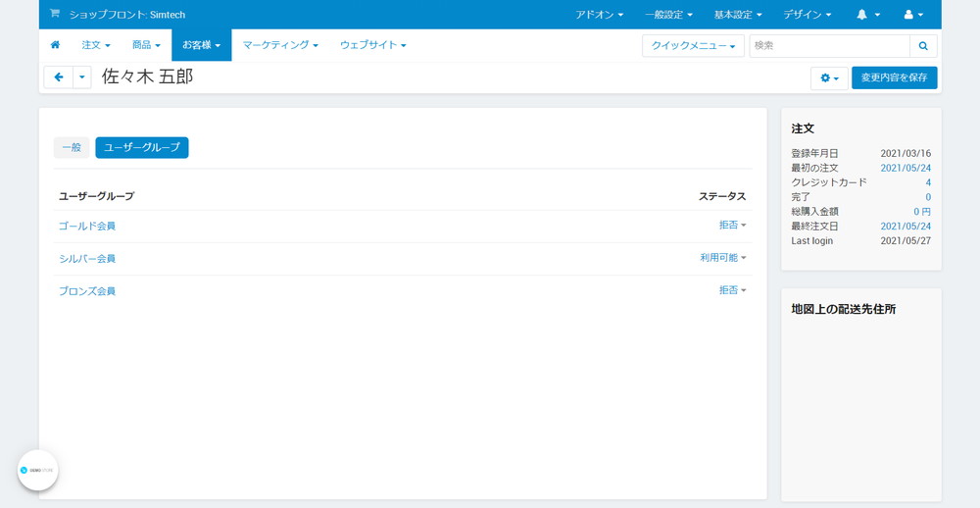The width and height of the screenshot is (980, 508).
Task: Click the クレジットカード count 4
Action: [x=928, y=182]
